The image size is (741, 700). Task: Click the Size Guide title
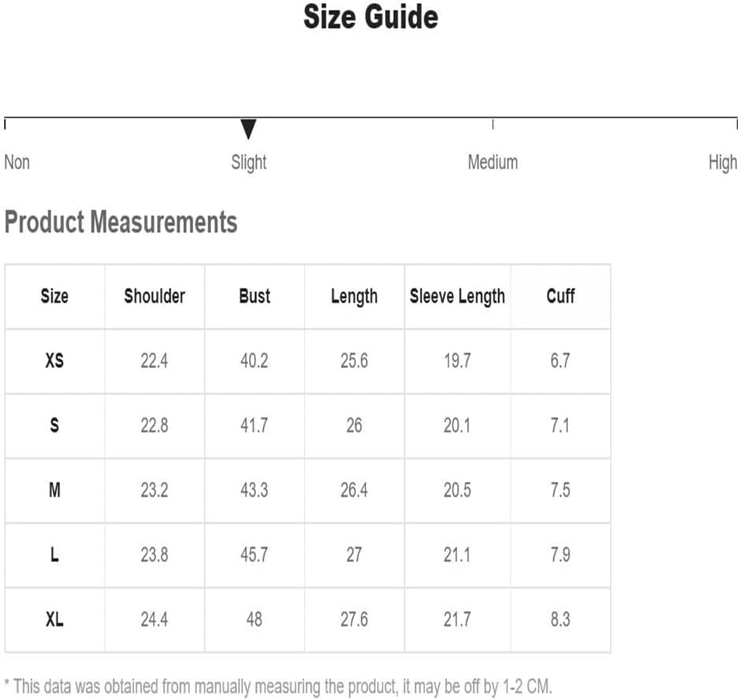(x=371, y=17)
